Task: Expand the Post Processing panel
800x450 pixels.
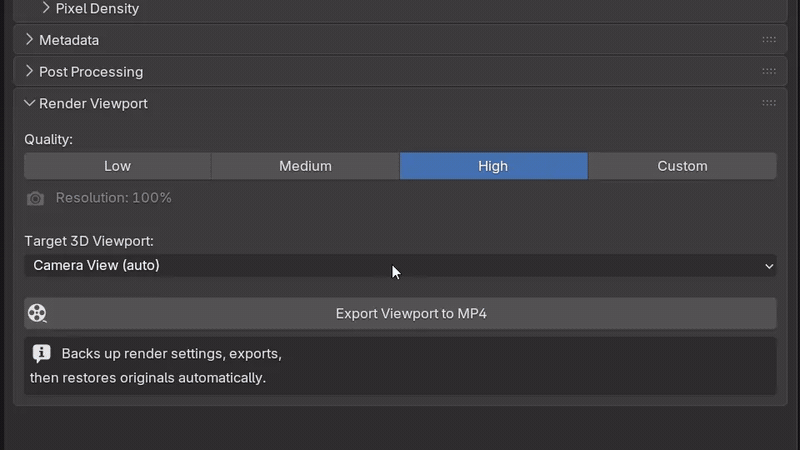Action: pos(29,71)
